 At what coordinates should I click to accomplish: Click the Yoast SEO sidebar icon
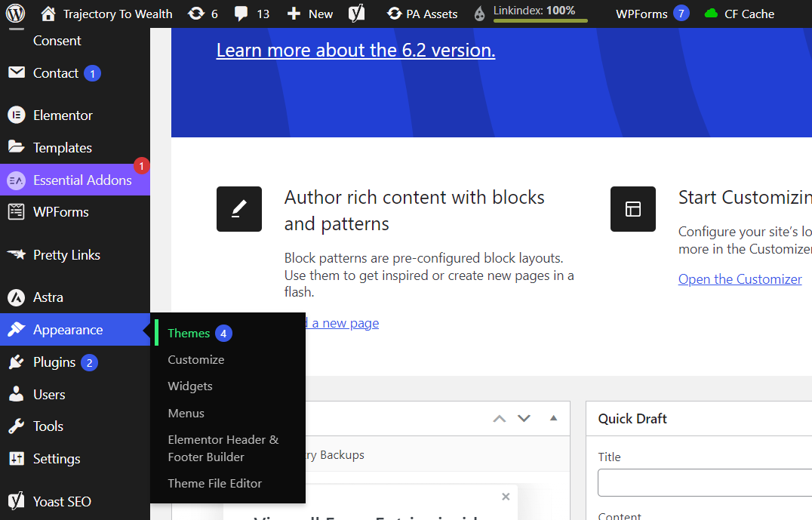[16, 500]
